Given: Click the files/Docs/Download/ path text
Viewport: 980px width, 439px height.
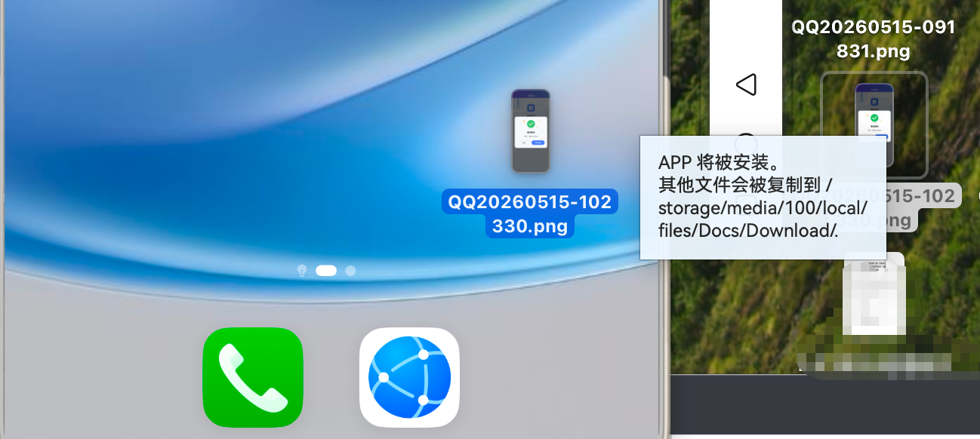Looking at the screenshot, I should click(747, 231).
